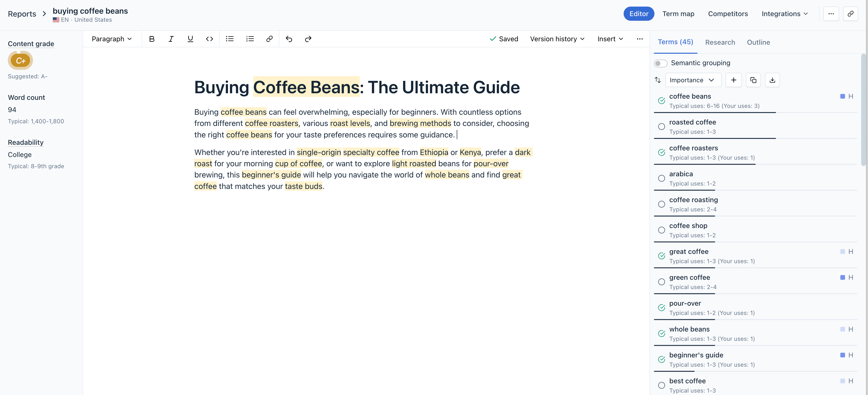The height and width of the screenshot is (395, 868).
Task: Create a numbered list
Action: point(250,39)
